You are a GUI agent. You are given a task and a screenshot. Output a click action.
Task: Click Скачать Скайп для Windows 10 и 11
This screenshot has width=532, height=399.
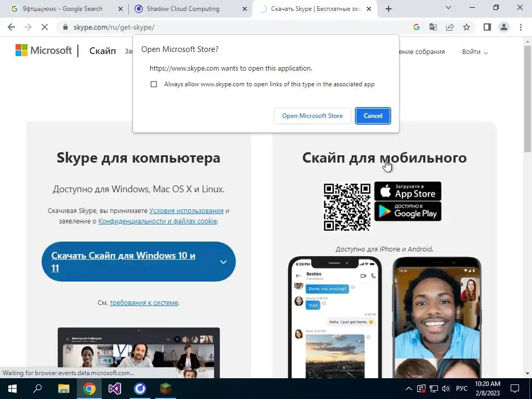pyautogui.click(x=123, y=262)
